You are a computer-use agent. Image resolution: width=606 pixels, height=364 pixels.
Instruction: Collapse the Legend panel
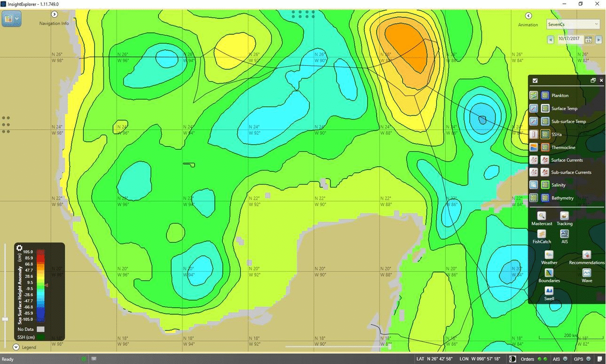coord(16,347)
